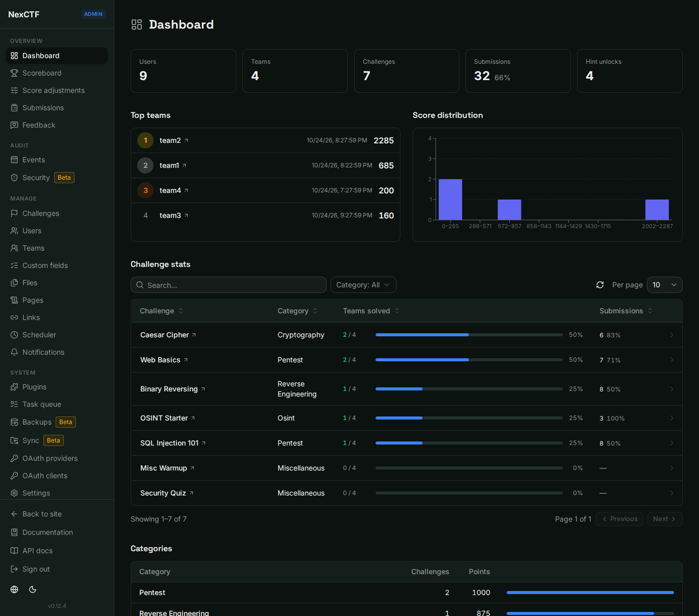This screenshot has width=699, height=616.
Task: Click the Caesar Cipher solve progress bar
Action: 469,335
